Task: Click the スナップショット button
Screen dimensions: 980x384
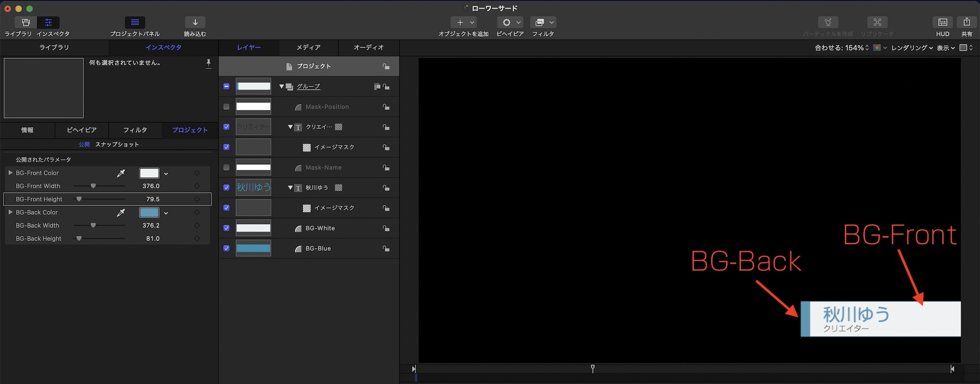Action: click(117, 144)
